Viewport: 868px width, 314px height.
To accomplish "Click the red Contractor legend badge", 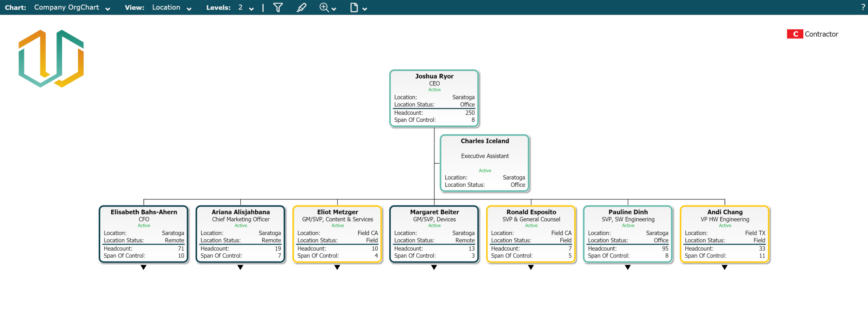I will 795,34.
